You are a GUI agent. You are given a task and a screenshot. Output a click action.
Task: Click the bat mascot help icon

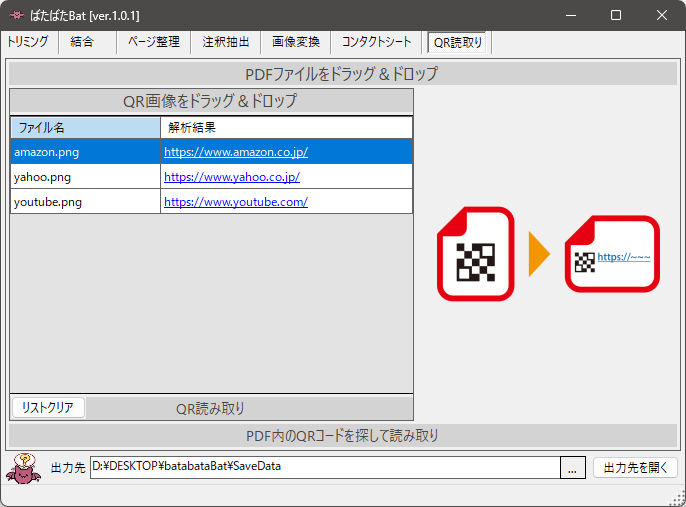point(24,469)
